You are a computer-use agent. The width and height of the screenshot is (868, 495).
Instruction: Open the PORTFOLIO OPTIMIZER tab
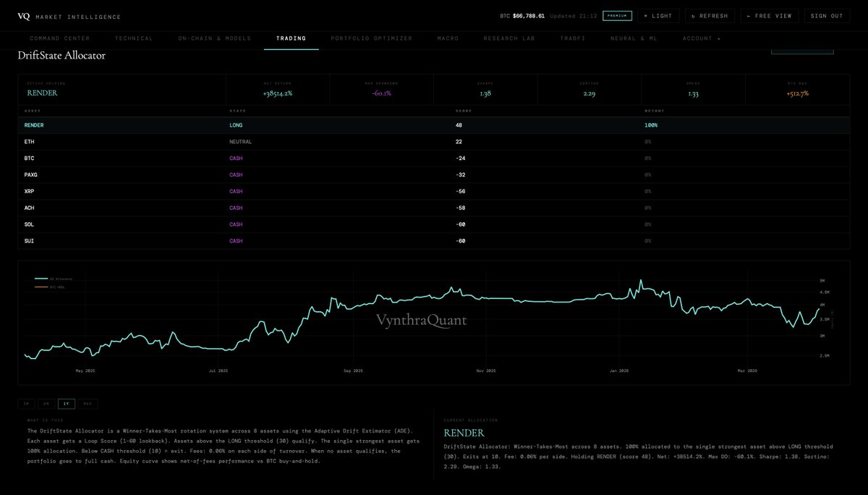tap(371, 38)
